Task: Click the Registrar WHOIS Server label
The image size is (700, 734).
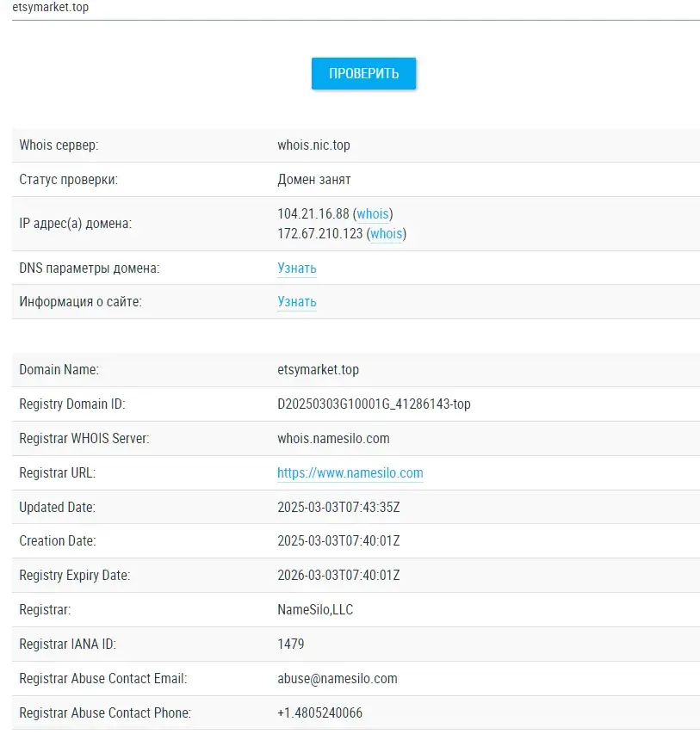Action: (84, 439)
